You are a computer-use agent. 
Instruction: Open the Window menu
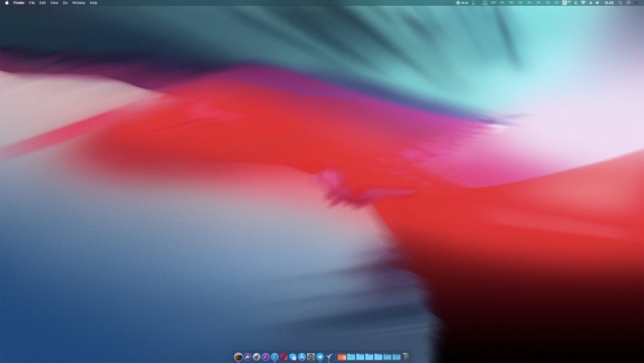79,3
